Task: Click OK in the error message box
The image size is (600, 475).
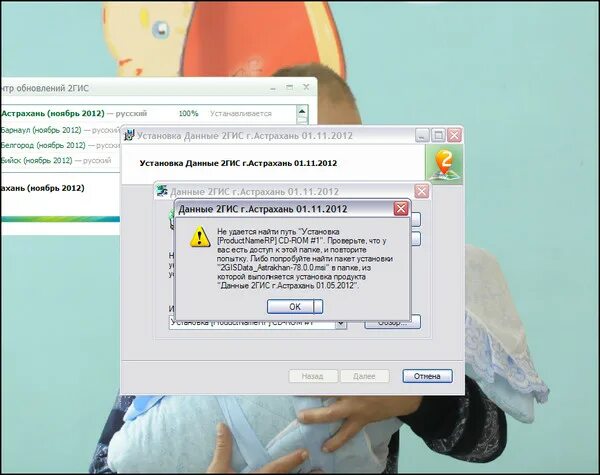Action: [x=295, y=307]
